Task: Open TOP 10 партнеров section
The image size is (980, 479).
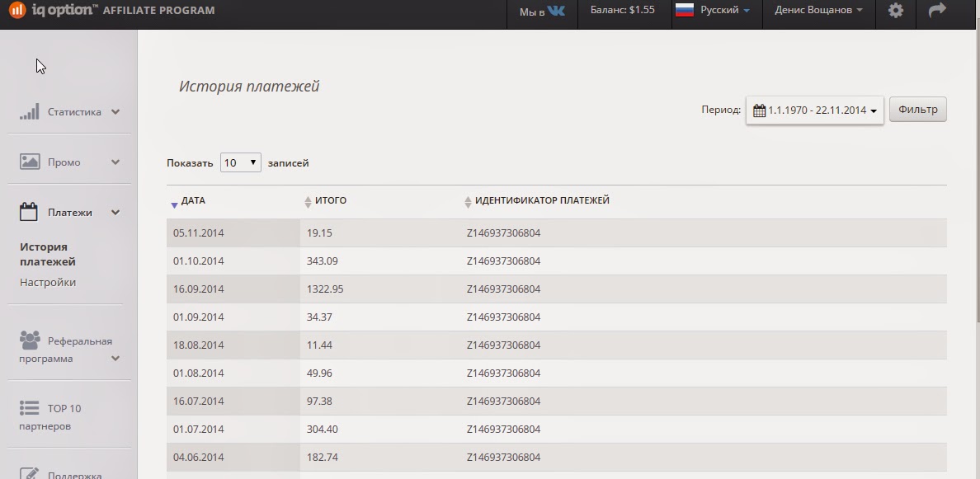Action: click(x=50, y=417)
